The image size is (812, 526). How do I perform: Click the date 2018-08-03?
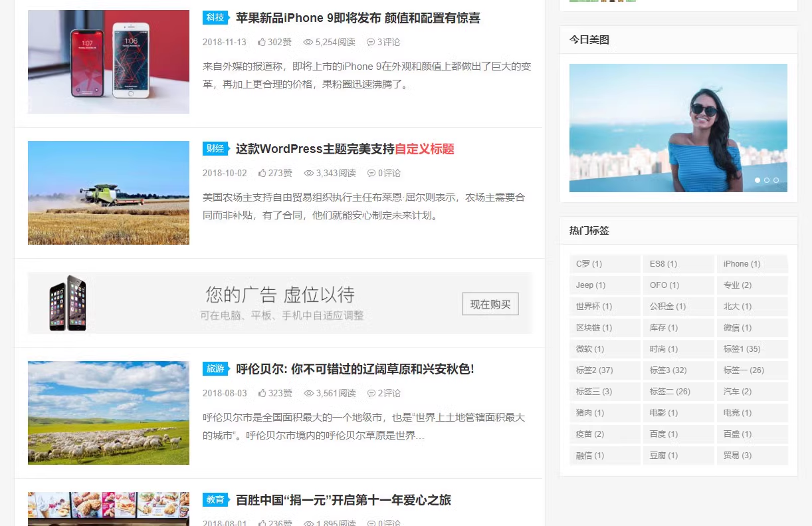[225, 393]
